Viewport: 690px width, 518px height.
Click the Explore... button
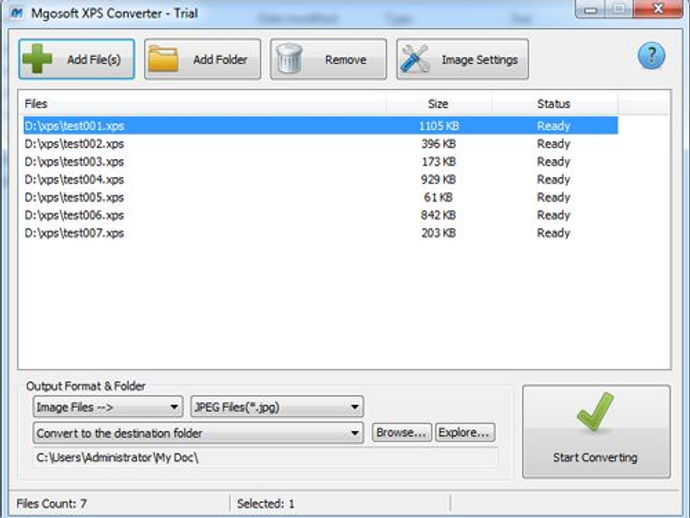pyautogui.click(x=465, y=433)
